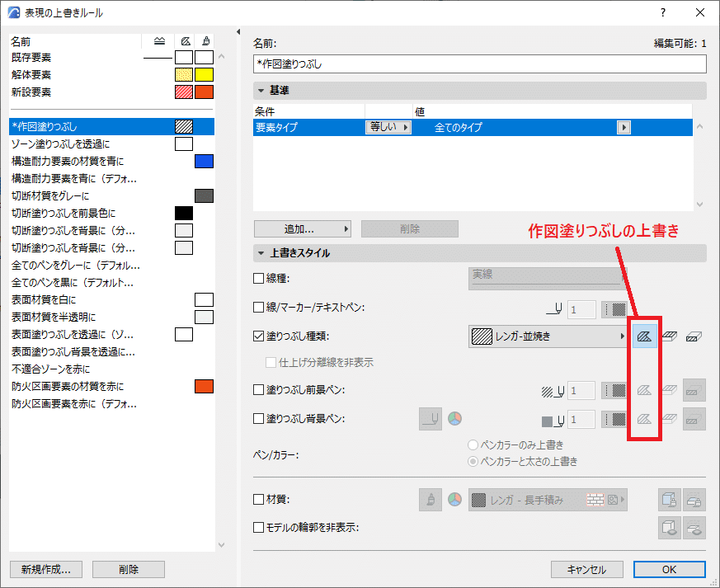Uncheck 塗りつぶし種類 checkbox
The height and width of the screenshot is (588, 720).
point(258,336)
